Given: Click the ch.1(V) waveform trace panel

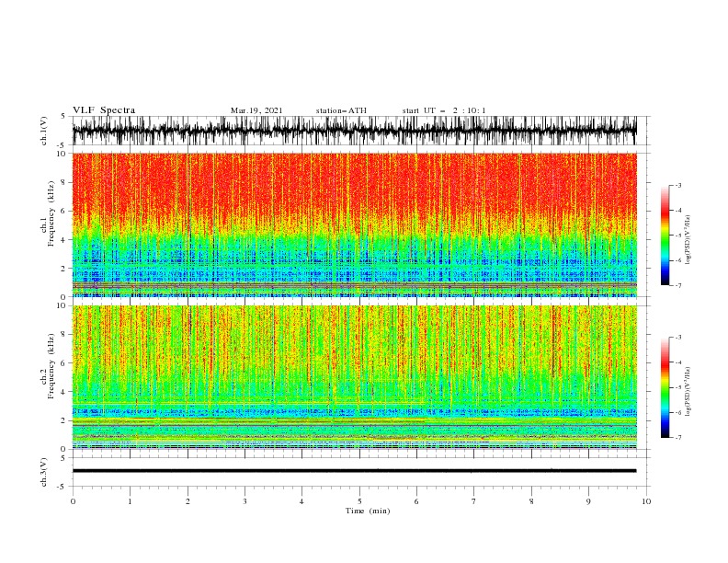Looking at the screenshot, I should [354, 131].
